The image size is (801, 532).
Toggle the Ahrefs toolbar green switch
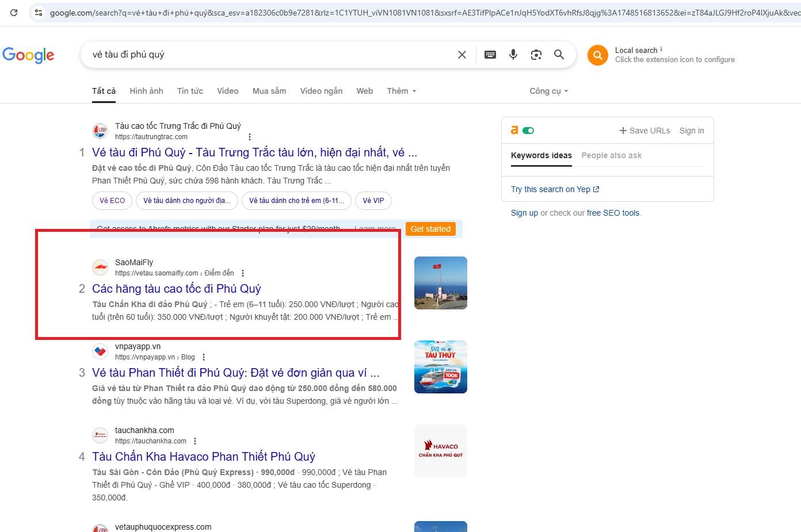point(528,131)
